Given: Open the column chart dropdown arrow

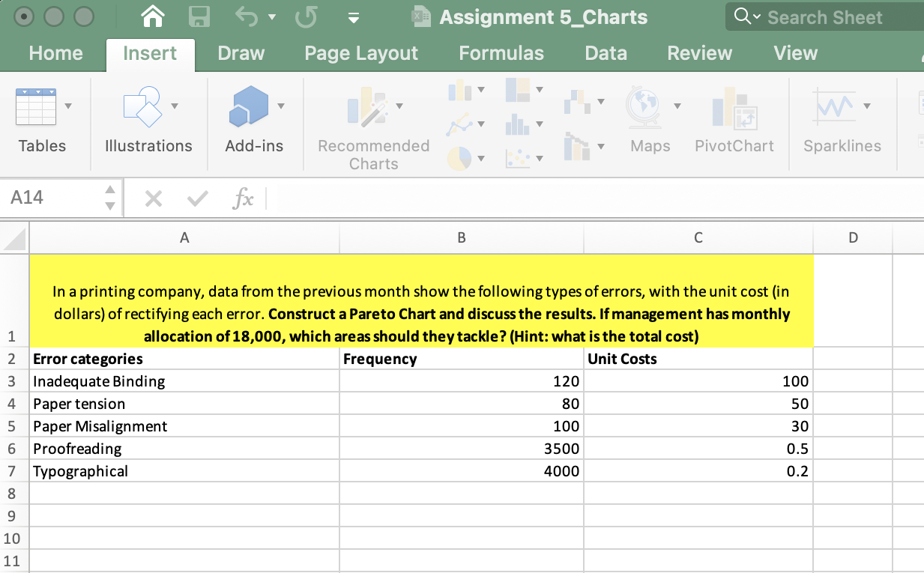Looking at the screenshot, I should [481, 90].
